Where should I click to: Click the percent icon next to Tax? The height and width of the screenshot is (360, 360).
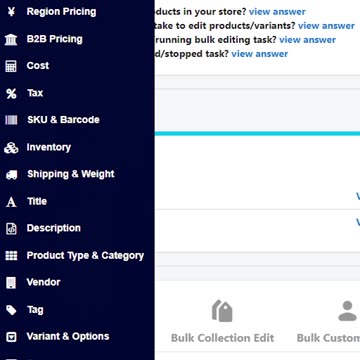11,93
